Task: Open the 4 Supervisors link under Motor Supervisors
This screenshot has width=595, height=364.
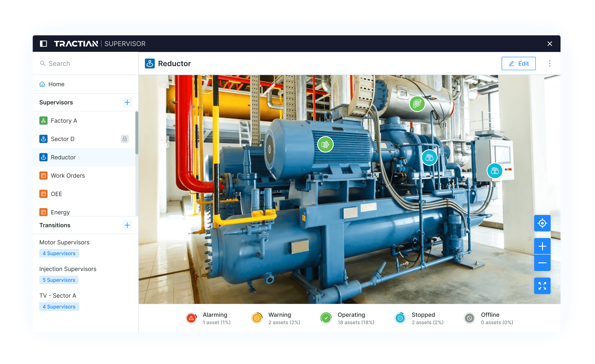Action: (x=59, y=253)
